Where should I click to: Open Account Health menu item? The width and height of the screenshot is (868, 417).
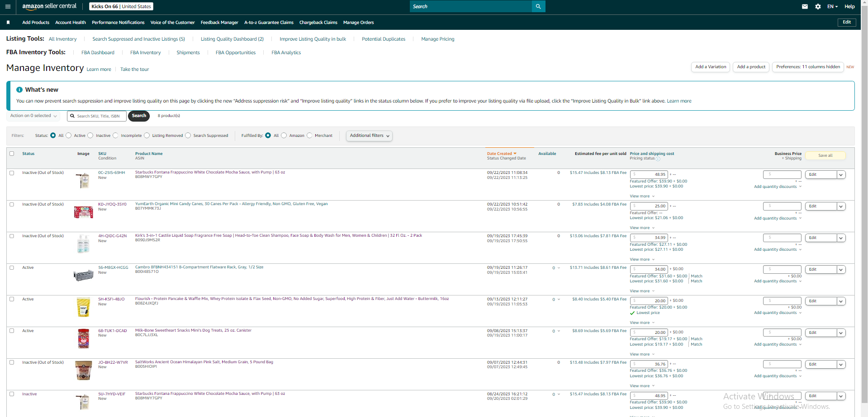point(71,23)
